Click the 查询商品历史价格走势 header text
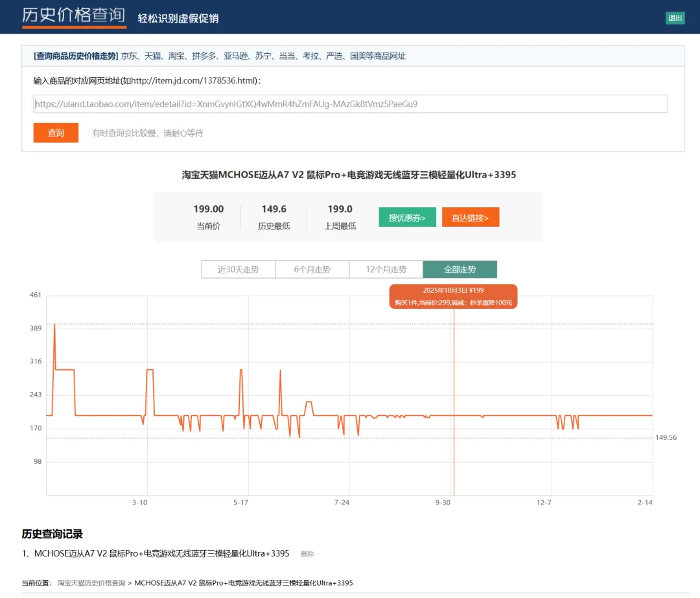700x598 pixels. [76, 56]
